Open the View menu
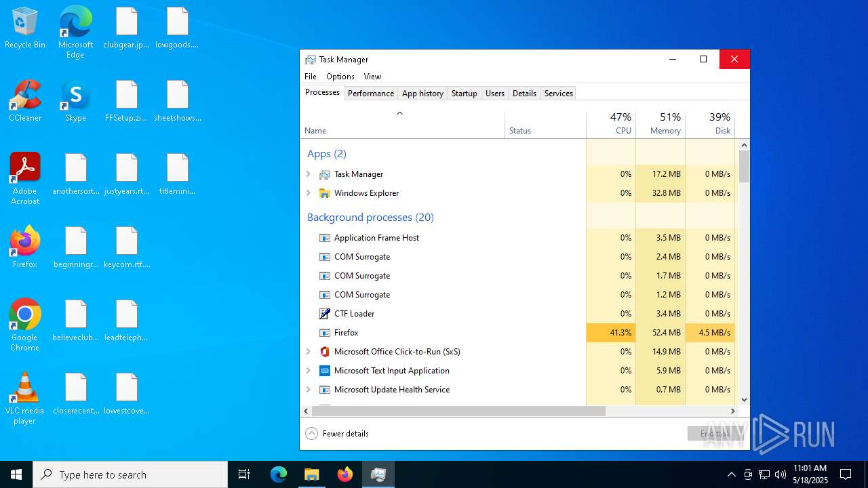 (x=372, y=77)
